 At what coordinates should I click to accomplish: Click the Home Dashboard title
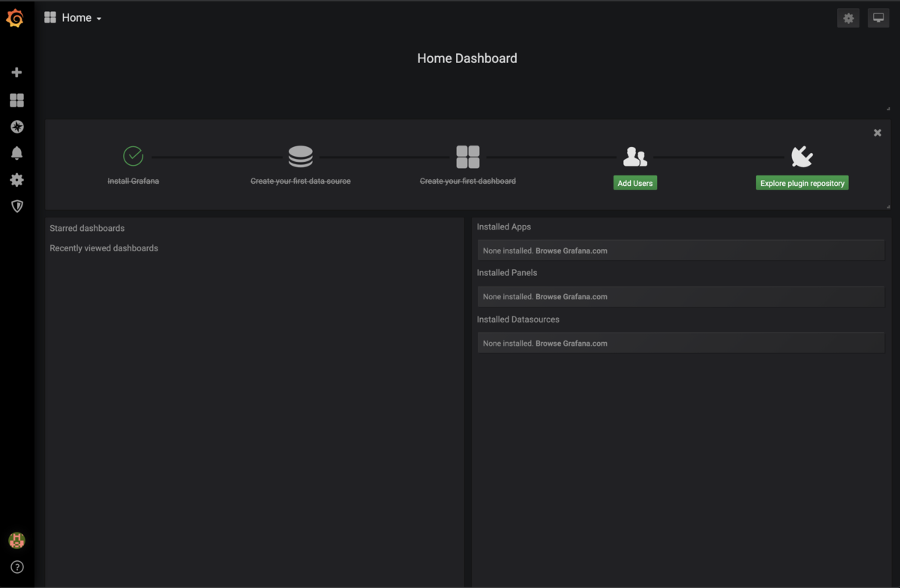[467, 58]
